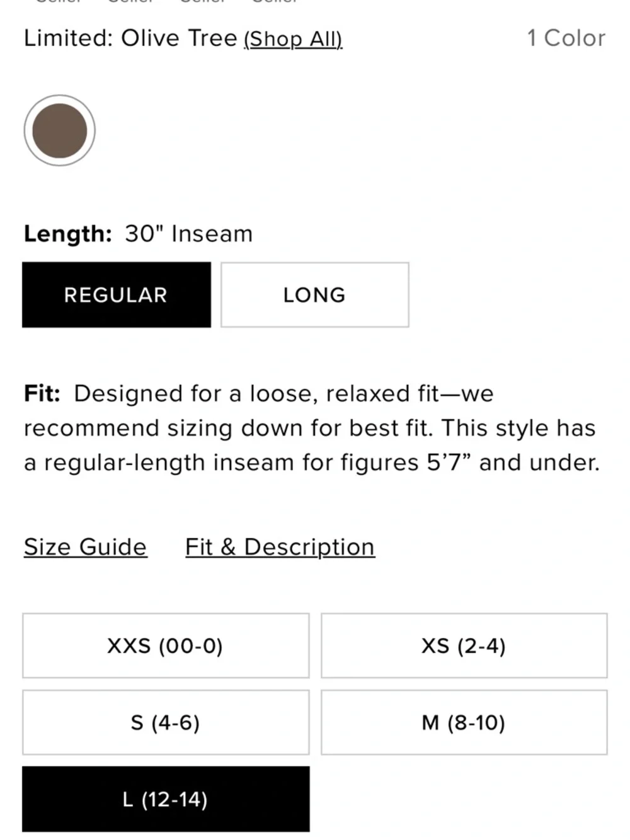Screen dimensions: 630x840
Task: Tap the 30" Inseam value text
Action: tap(188, 234)
